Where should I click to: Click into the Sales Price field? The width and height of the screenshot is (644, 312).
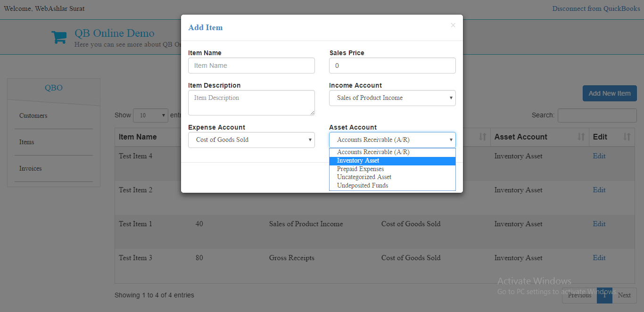[x=392, y=66]
